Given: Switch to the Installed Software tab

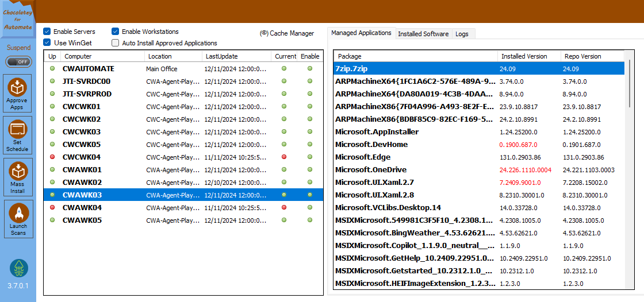Looking at the screenshot, I should (x=423, y=34).
